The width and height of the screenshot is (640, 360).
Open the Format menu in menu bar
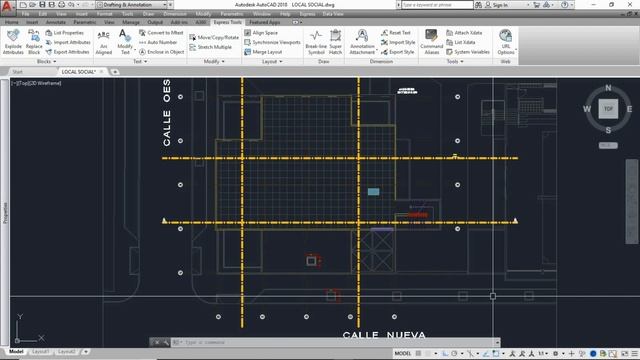(x=104, y=14)
